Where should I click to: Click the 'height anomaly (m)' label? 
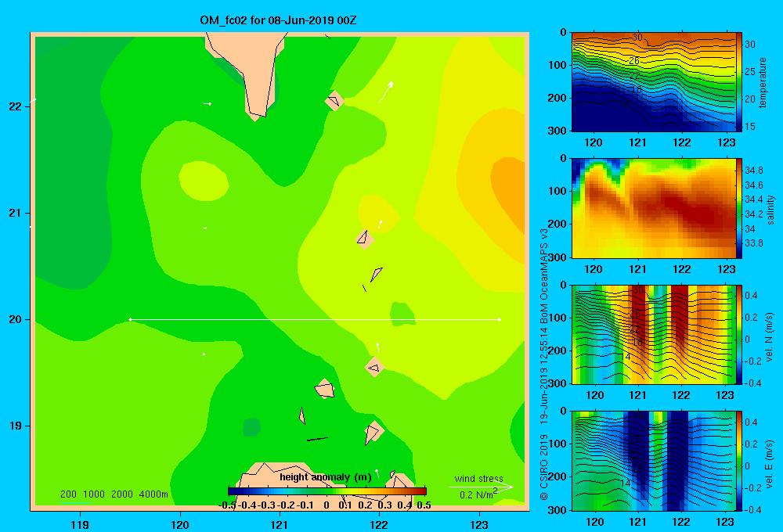[326, 477]
